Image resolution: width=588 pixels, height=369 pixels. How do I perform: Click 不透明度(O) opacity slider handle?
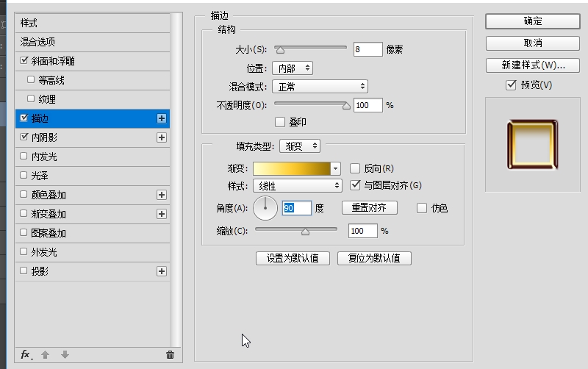(x=346, y=106)
